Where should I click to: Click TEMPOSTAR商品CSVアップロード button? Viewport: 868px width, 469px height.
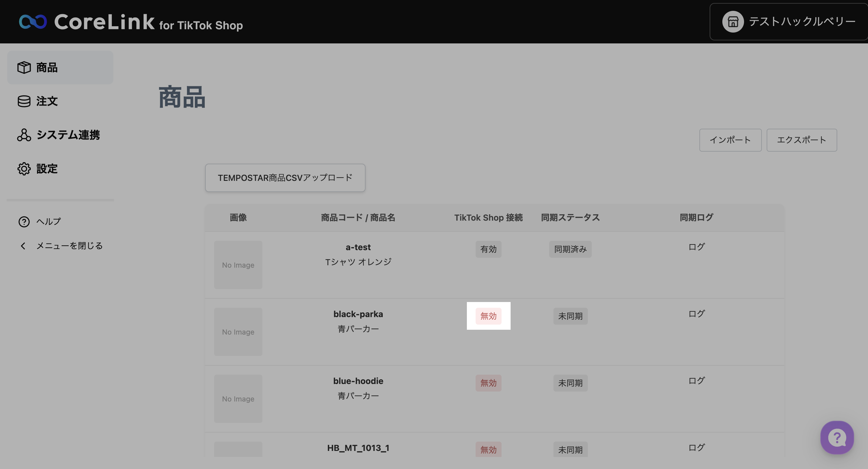click(x=285, y=178)
